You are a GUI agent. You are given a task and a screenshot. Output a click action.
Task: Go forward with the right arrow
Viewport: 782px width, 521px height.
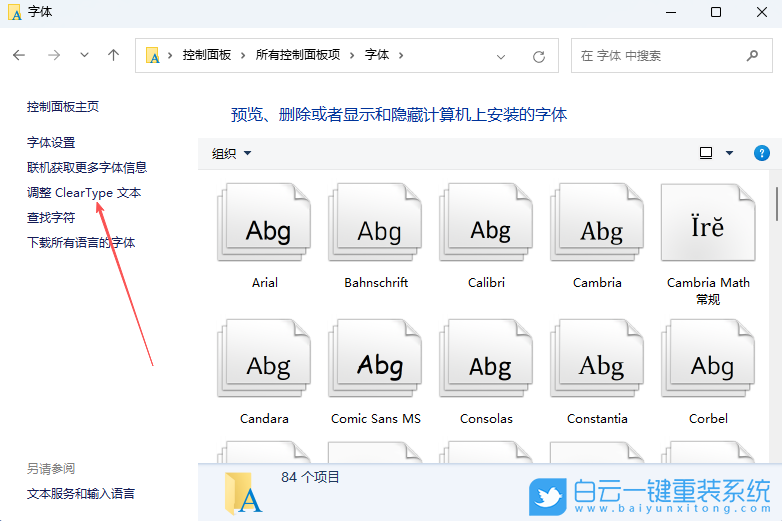(54, 55)
